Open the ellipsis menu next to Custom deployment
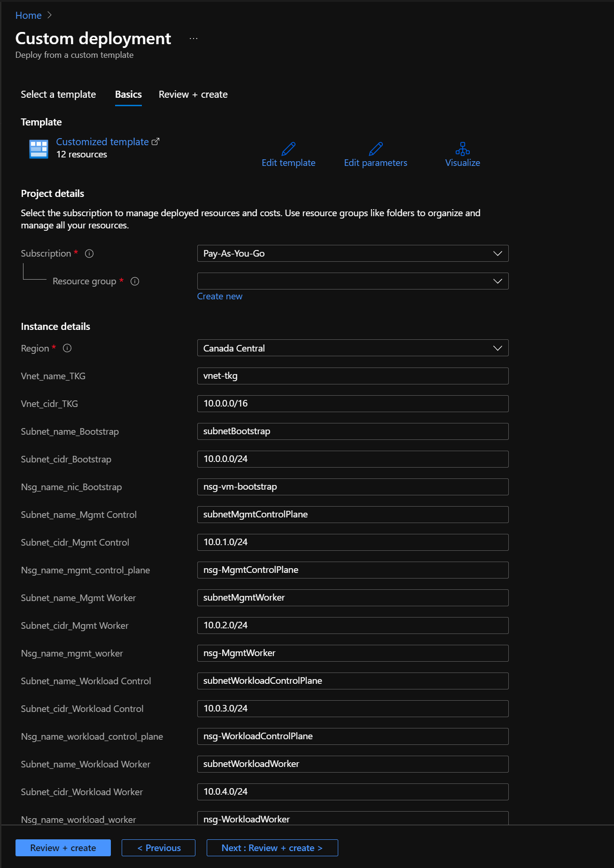Image resolution: width=614 pixels, height=868 pixels. [194, 39]
